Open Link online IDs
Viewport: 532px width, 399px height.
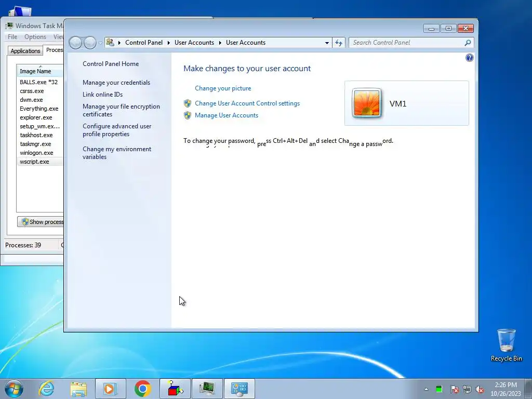point(102,95)
